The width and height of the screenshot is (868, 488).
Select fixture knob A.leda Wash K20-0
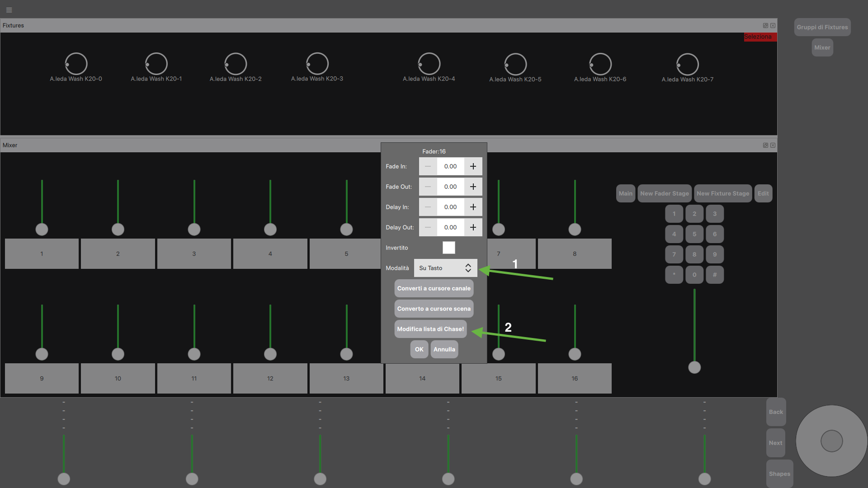point(76,64)
